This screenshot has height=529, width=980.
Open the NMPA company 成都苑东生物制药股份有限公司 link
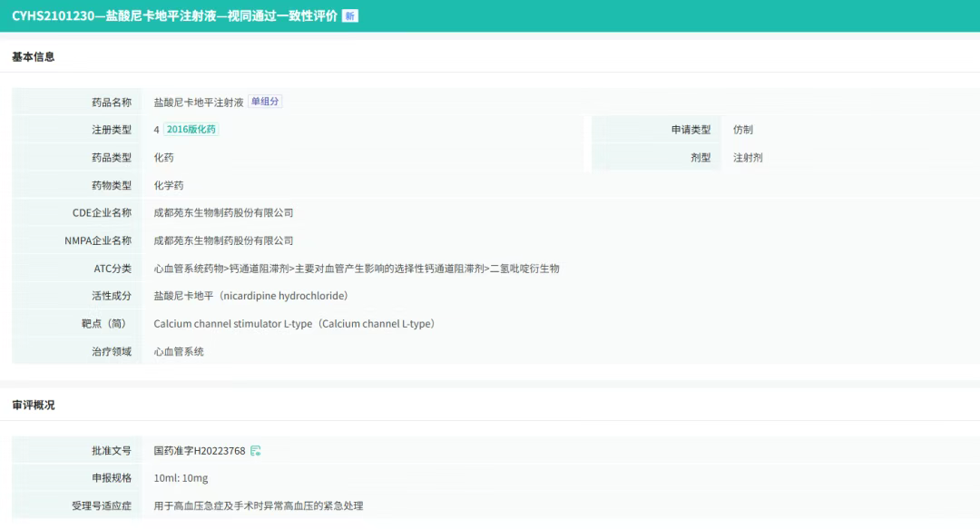click(223, 240)
